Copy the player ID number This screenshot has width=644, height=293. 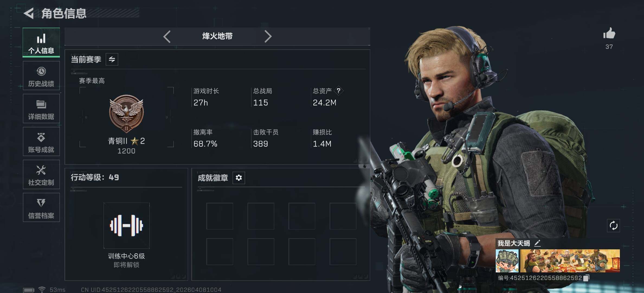[x=587, y=278]
